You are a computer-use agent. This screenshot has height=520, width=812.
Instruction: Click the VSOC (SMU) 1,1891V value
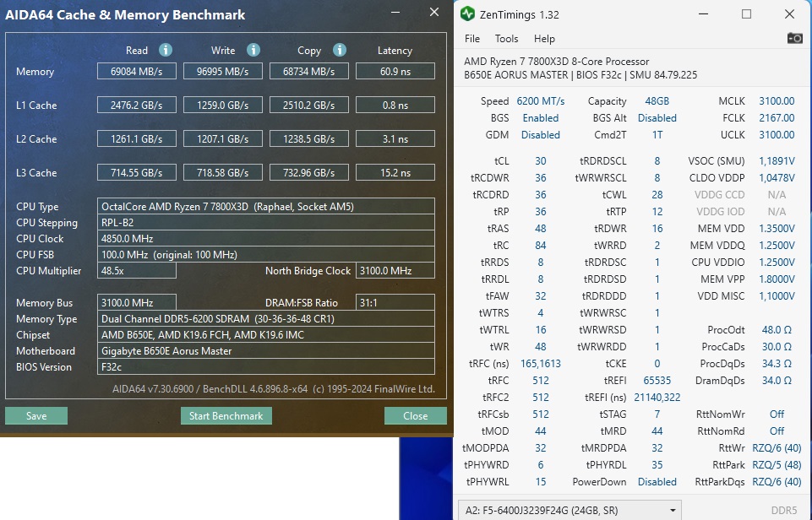777,161
